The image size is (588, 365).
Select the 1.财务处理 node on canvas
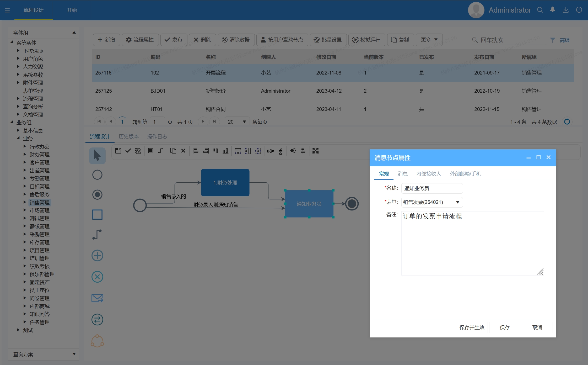coord(225,183)
